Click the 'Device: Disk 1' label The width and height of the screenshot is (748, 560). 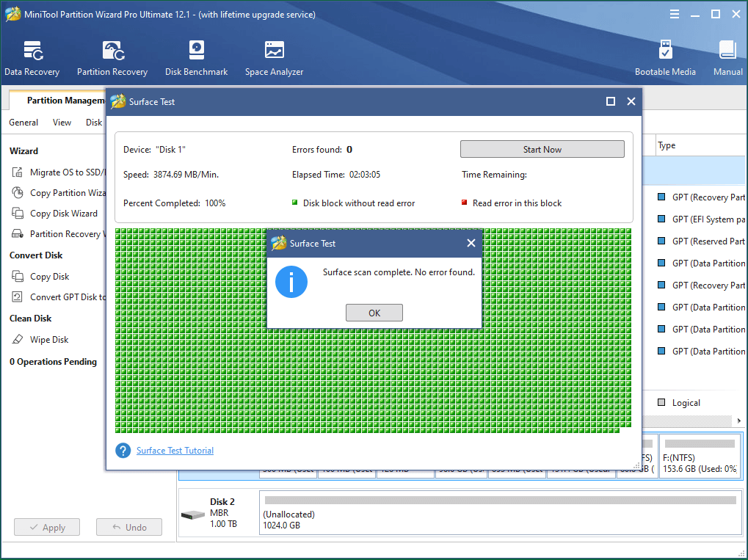tap(154, 150)
